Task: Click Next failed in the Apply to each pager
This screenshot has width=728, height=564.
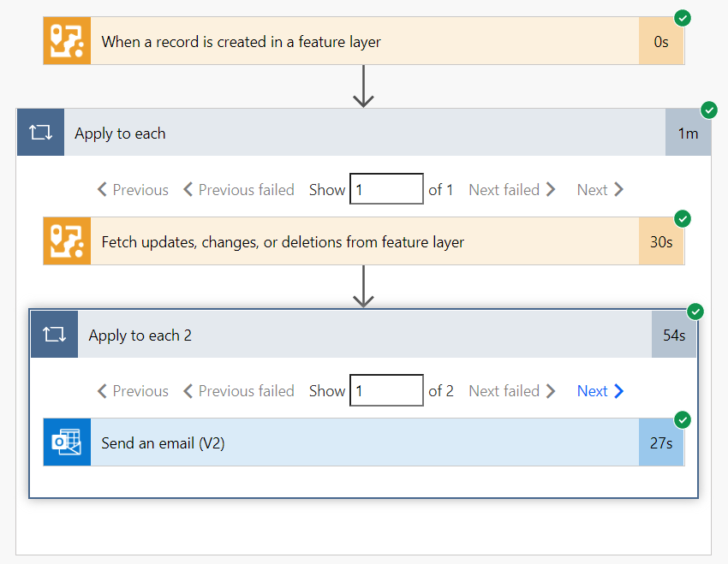Action: pos(512,190)
